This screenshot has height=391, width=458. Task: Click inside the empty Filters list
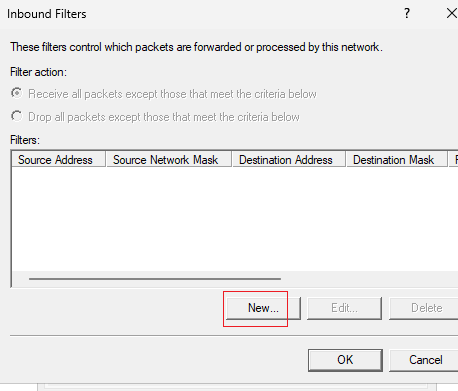click(x=233, y=218)
